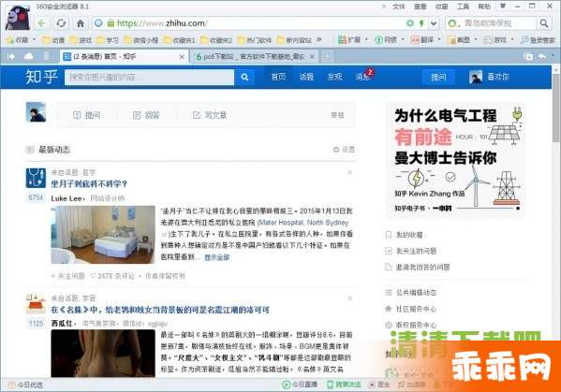Go to 话题 in Zhihu navigation
This screenshot has height=392, width=561.
pos(306,77)
